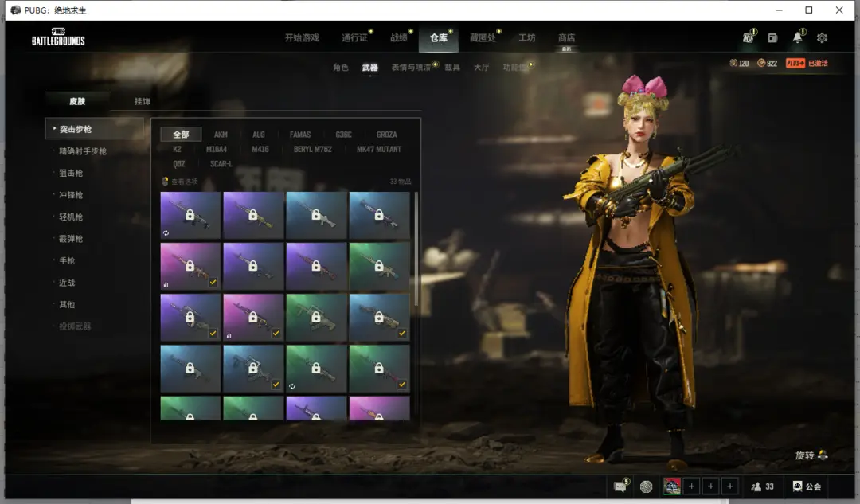Toggle checkmark on first skin in third row
Viewport: 860px width, 504px height.
tap(213, 334)
